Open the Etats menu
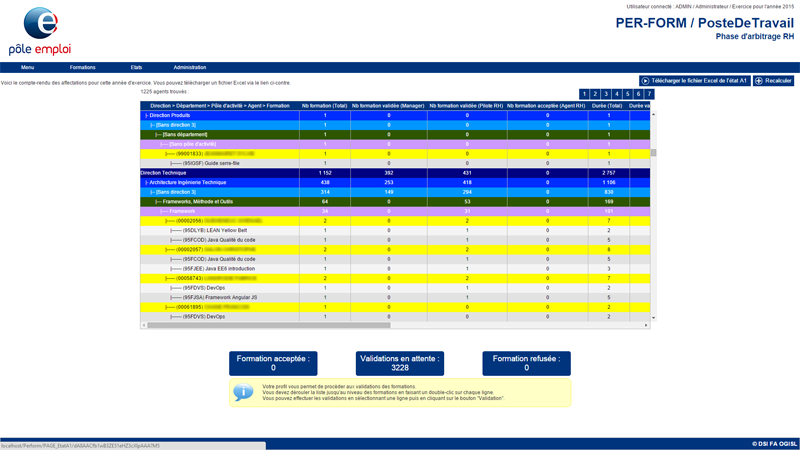The width and height of the screenshot is (800, 450). [136, 67]
